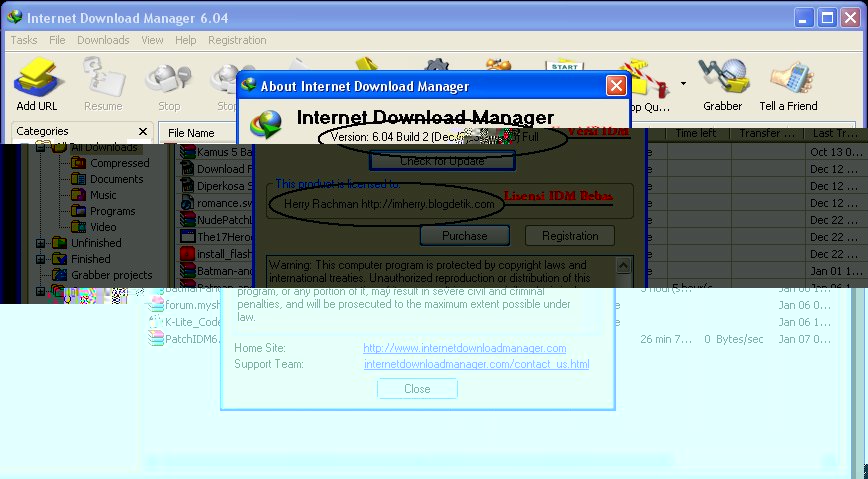Screen dimensions: 868x479
Task: Select the Documents category
Action: pyautogui.click(x=117, y=179)
